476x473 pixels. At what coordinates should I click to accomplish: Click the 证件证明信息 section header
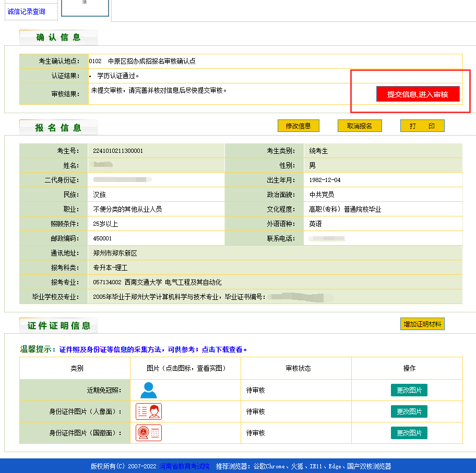[x=58, y=326]
